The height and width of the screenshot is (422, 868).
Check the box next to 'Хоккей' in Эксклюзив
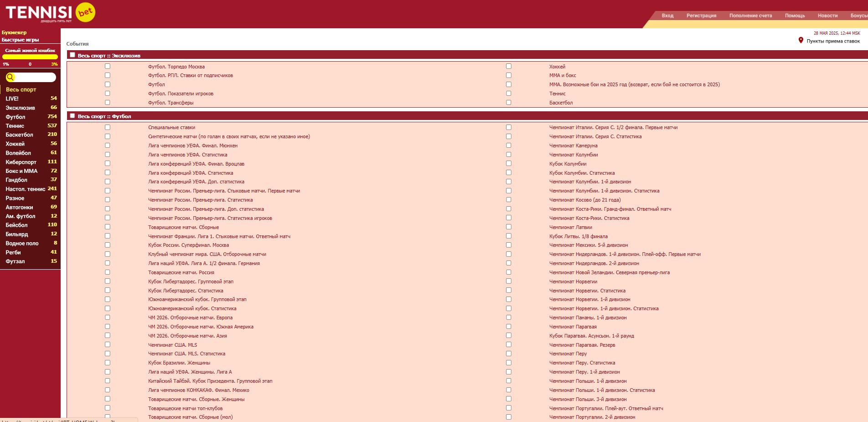509,66
